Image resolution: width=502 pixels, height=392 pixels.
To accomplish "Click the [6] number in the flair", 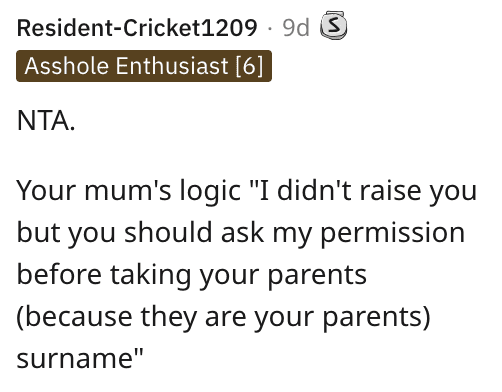I will pyautogui.click(x=250, y=66).
